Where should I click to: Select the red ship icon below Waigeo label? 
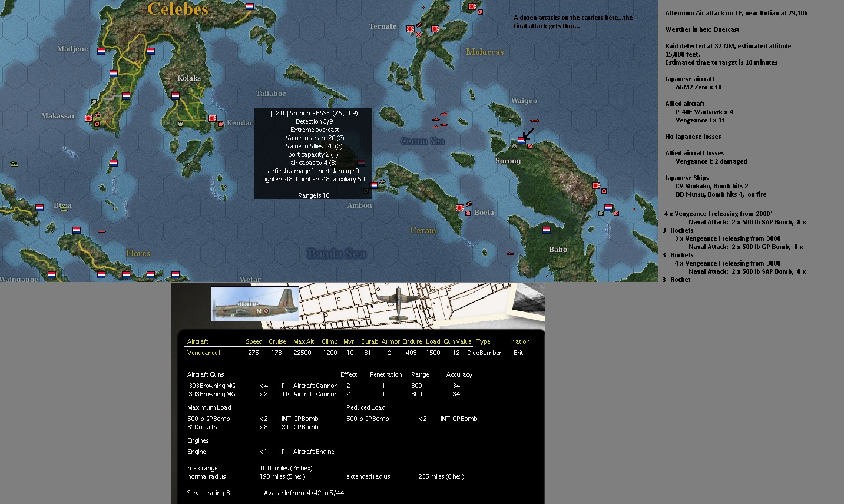coord(534,120)
